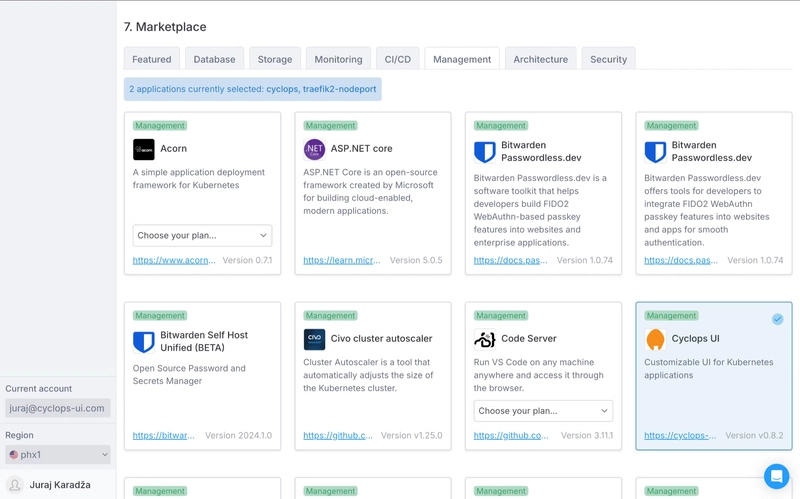Click the 'Customizable UI for Kubernetes applications' text

click(708, 368)
